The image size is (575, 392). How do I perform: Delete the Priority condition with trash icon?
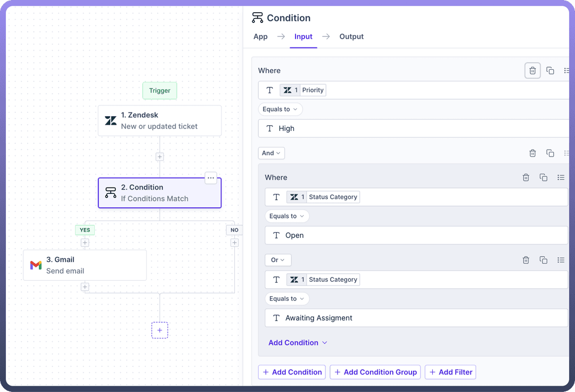coord(532,71)
